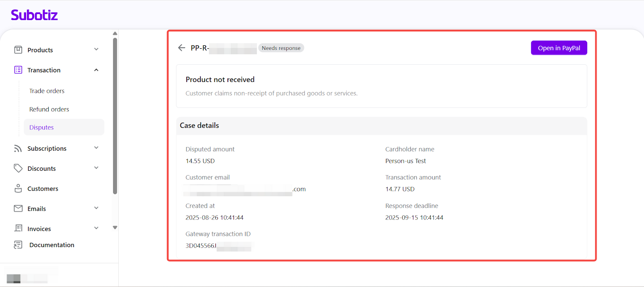644x287 pixels.
Task: Click the Emails envelope icon
Action: tap(18, 209)
